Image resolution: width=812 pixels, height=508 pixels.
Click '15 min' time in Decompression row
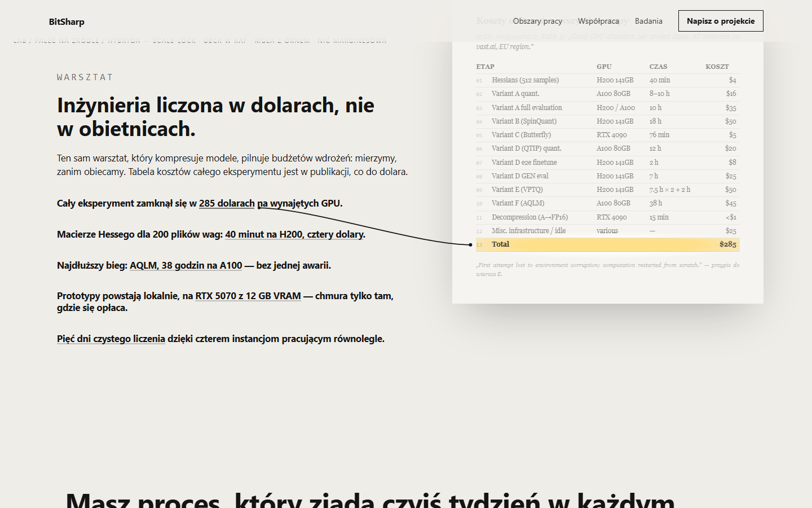[x=659, y=217]
